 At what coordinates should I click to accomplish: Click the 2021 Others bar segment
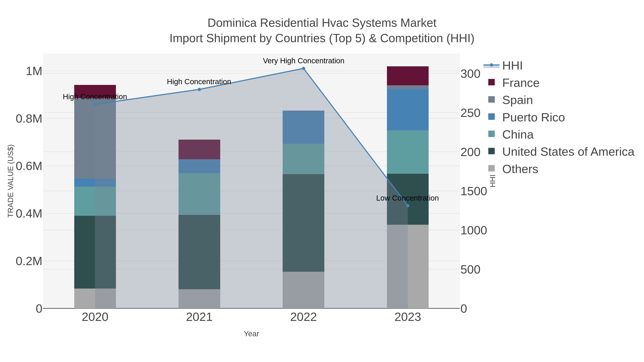199,299
